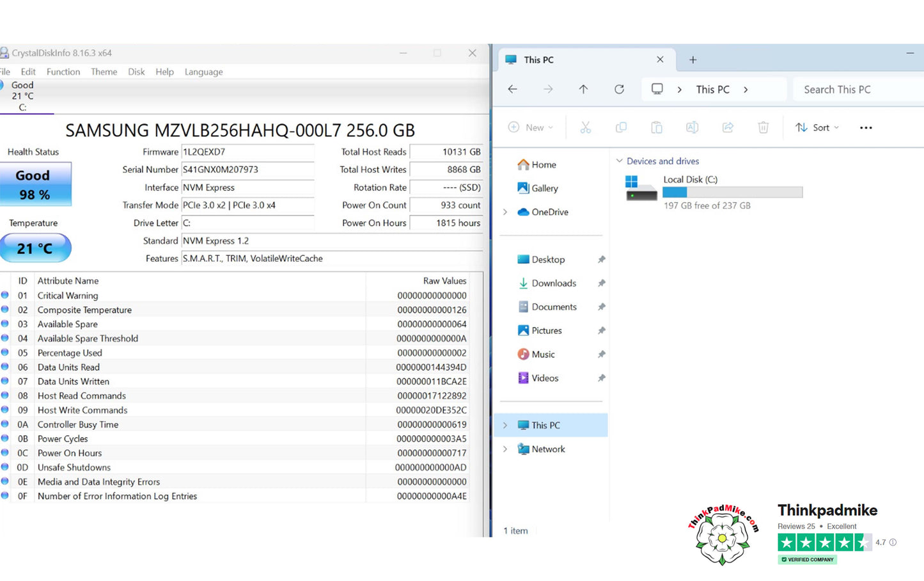Viewport: 924px width, 581px height.
Task: Select the Host Read Commands row
Action: 235,395
